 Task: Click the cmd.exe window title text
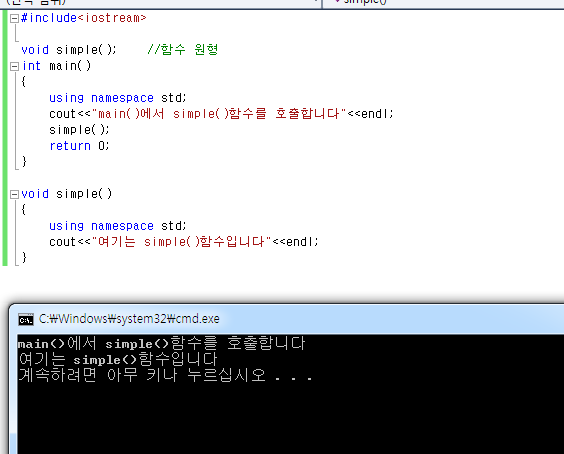click(x=129, y=319)
